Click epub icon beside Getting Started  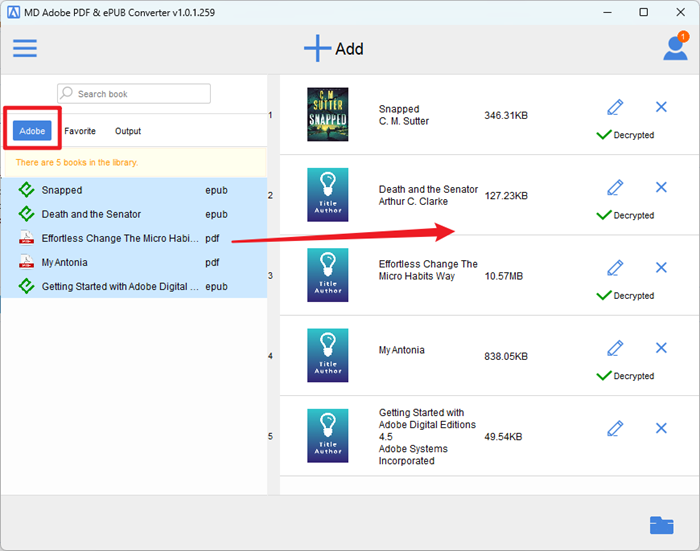click(26, 286)
